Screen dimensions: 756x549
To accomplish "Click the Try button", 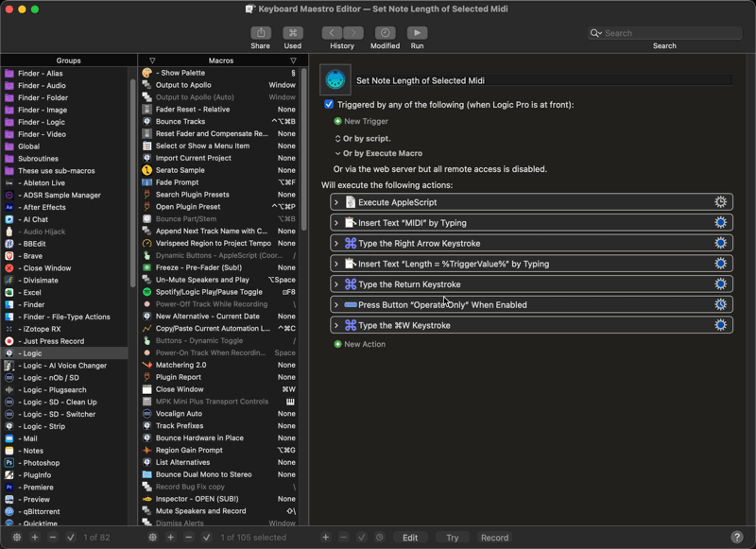I will tap(452, 537).
